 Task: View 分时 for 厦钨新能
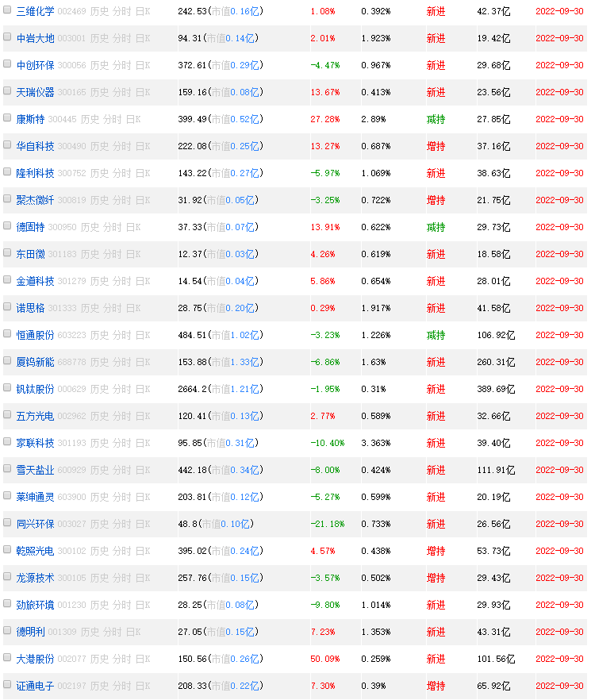(121, 362)
